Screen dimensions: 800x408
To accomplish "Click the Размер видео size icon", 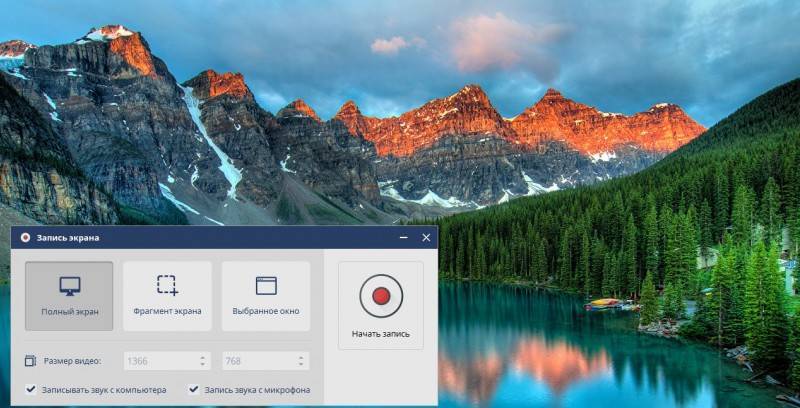I will 31,361.
